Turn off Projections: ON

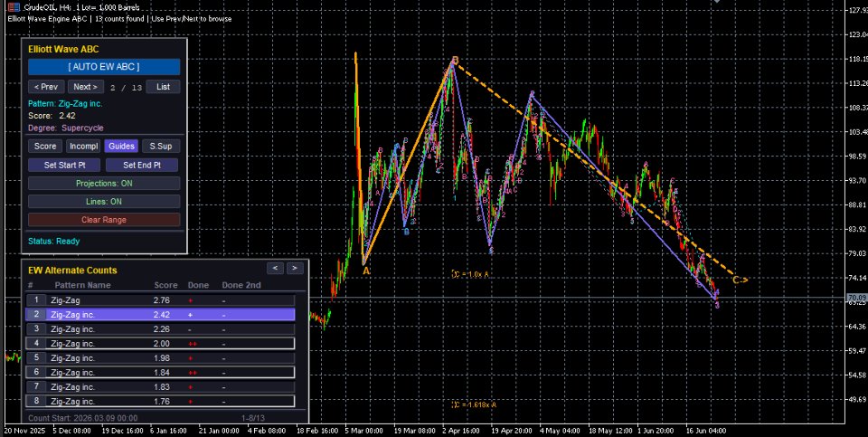(x=104, y=184)
